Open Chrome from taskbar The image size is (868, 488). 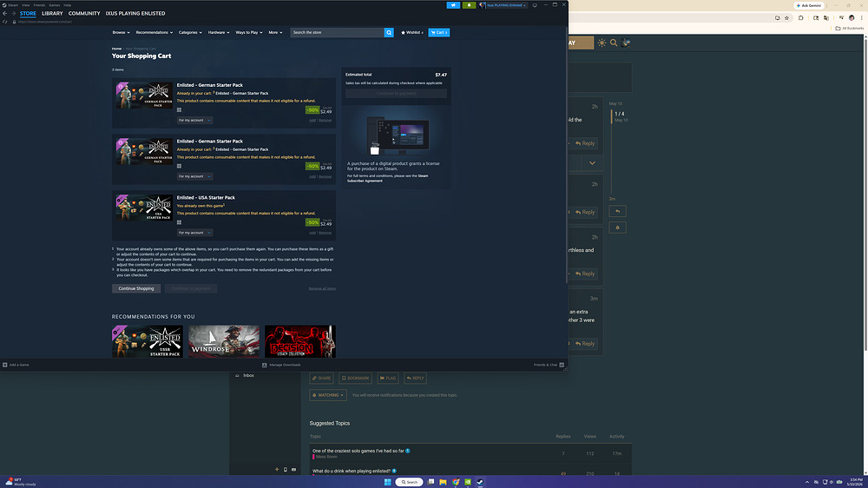(x=456, y=482)
